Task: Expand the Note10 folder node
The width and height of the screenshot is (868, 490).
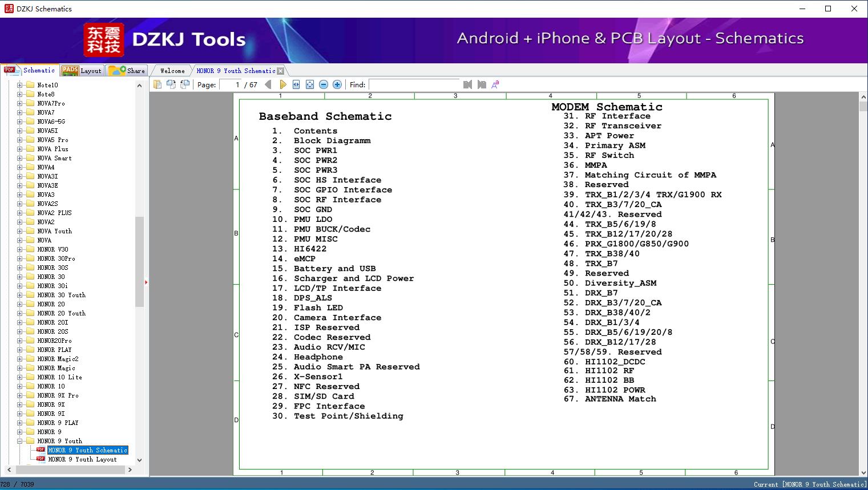Action: coord(20,85)
